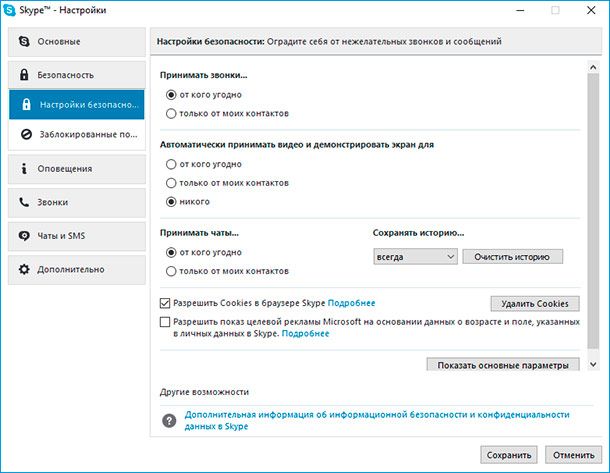Image resolution: width=610 pixels, height=473 pixels.
Task: Click the Skype logo icon beside Основные
Action: click(24, 41)
